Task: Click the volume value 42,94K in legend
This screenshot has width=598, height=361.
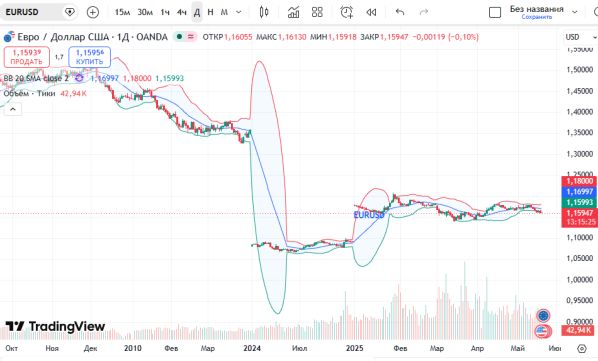Action: tap(74, 93)
